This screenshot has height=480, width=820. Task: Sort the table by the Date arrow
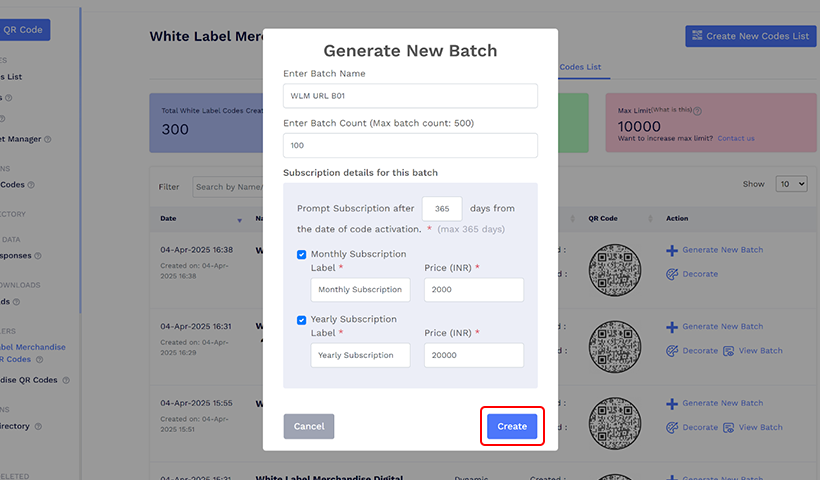(239, 219)
